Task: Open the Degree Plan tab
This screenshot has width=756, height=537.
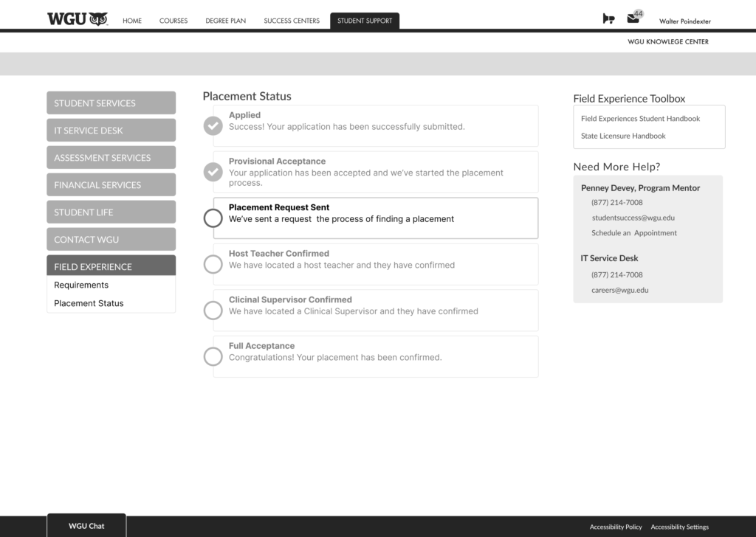Action: [225, 21]
